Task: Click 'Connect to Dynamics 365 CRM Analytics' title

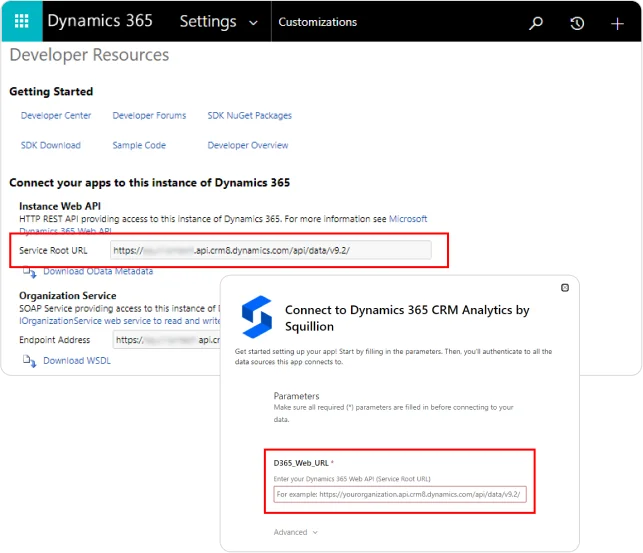Action: (407, 318)
